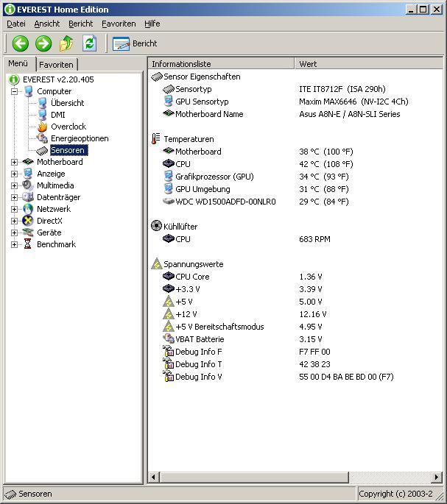Image resolution: width=447 pixels, height=504 pixels.
Task: Select the Grafikprozessor (GPU) temperature row
Action: 295,177
